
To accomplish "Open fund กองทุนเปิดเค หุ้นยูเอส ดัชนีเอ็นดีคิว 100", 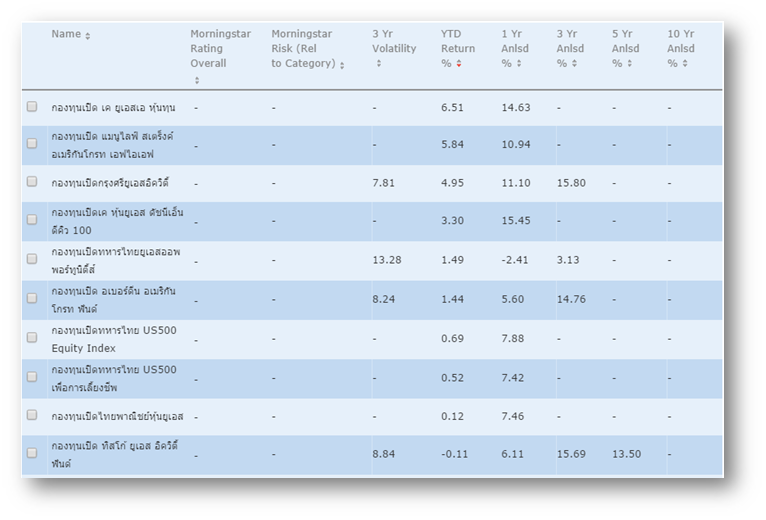I will coord(116,221).
